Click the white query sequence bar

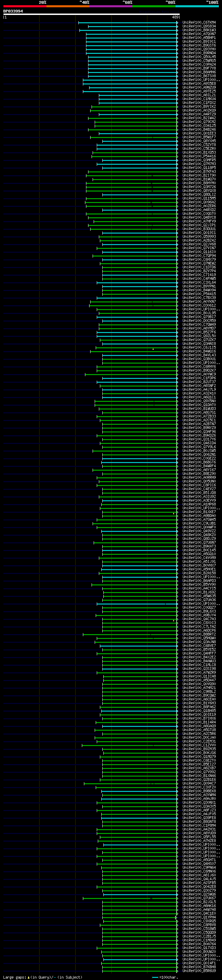click(91, 14)
